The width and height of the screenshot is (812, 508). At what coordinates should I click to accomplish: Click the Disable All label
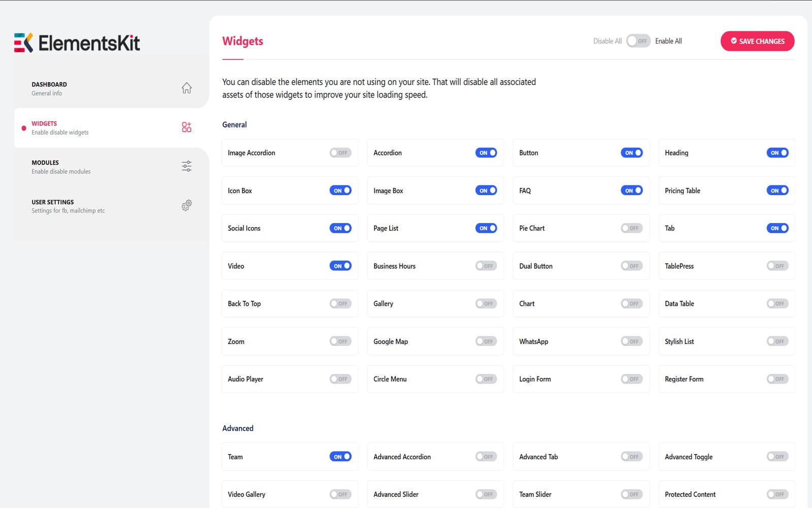pyautogui.click(x=607, y=41)
